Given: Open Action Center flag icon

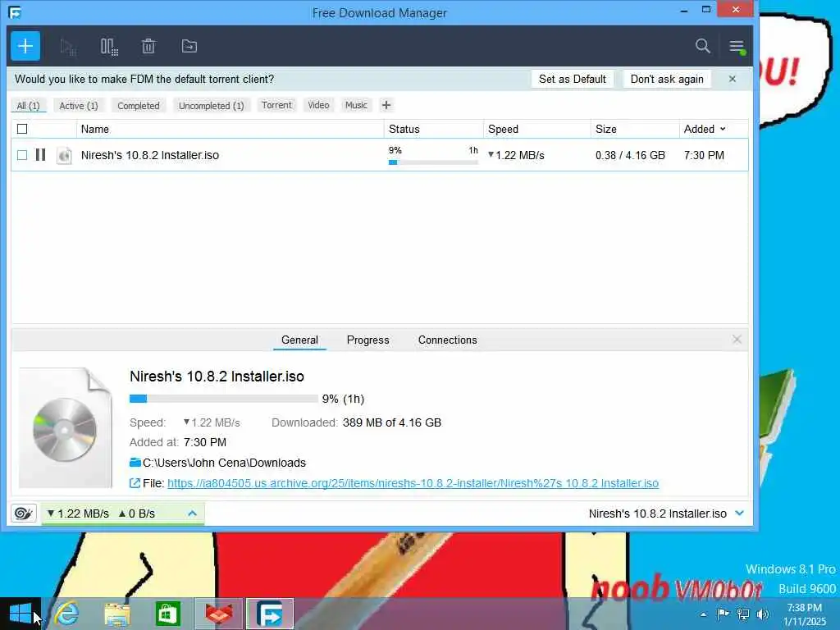Looking at the screenshot, I should pyautogui.click(x=723, y=614).
